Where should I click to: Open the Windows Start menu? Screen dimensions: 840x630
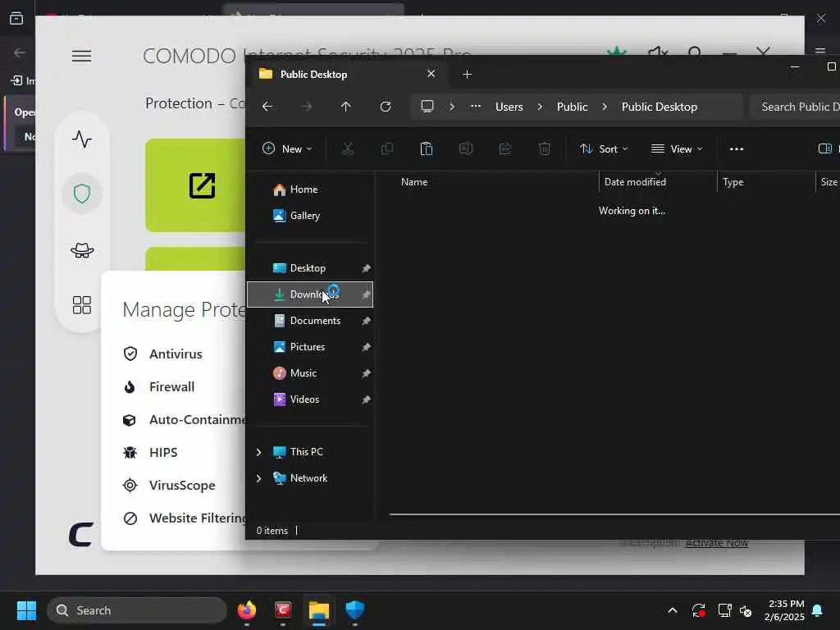pos(26,610)
